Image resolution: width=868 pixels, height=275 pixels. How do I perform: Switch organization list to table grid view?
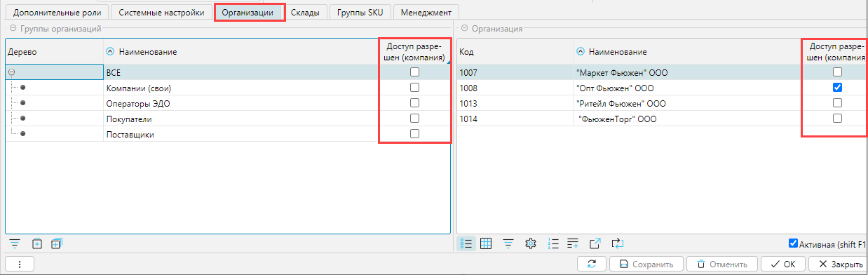(486, 243)
